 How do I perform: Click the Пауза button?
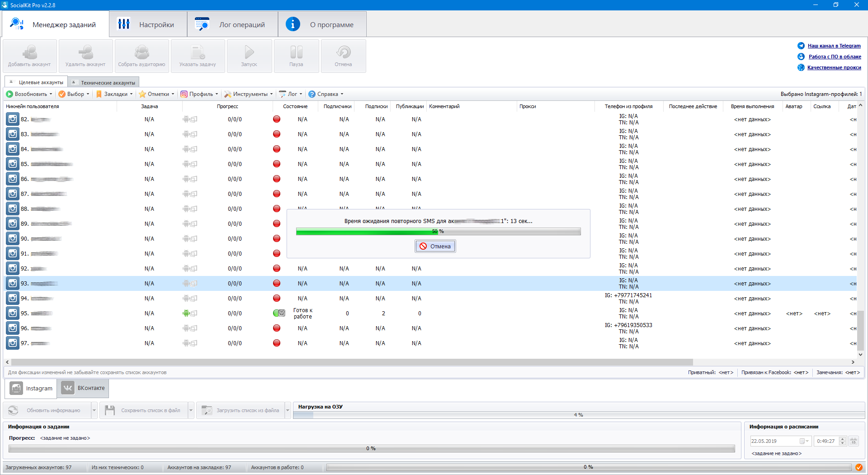pyautogui.click(x=296, y=56)
